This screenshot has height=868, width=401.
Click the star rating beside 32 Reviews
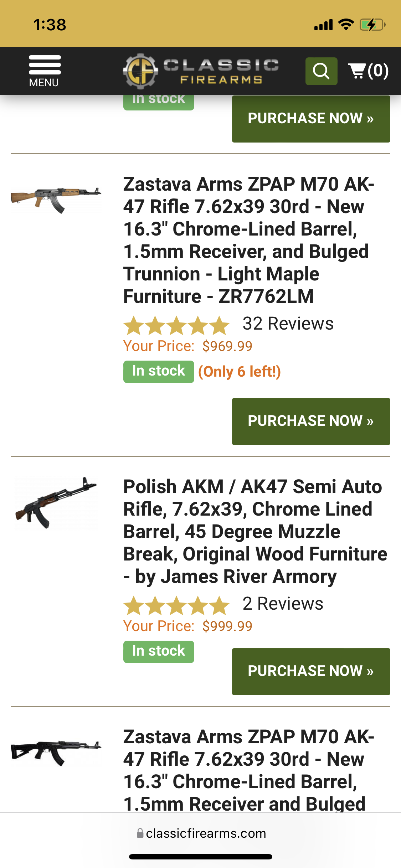[x=176, y=325]
